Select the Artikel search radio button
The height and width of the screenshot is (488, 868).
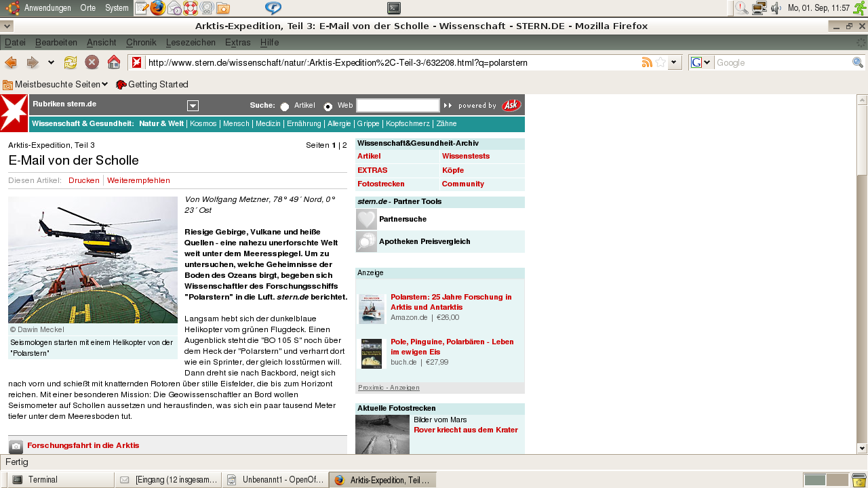[285, 106]
